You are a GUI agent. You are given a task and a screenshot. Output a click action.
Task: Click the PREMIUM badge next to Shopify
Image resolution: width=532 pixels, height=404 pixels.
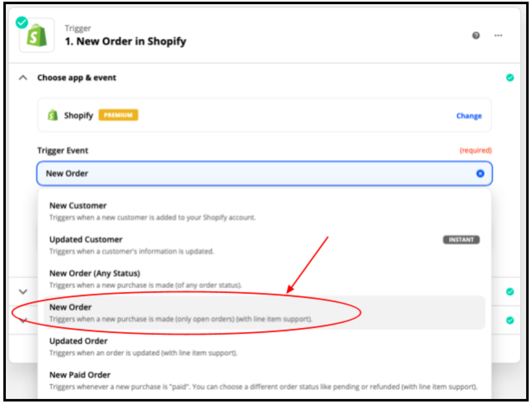coord(118,115)
